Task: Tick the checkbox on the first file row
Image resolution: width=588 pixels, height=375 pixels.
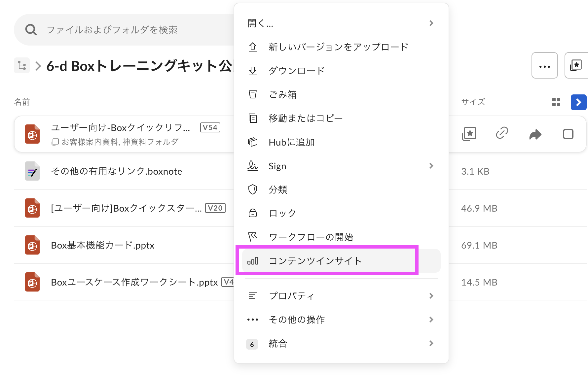Action: 568,134
